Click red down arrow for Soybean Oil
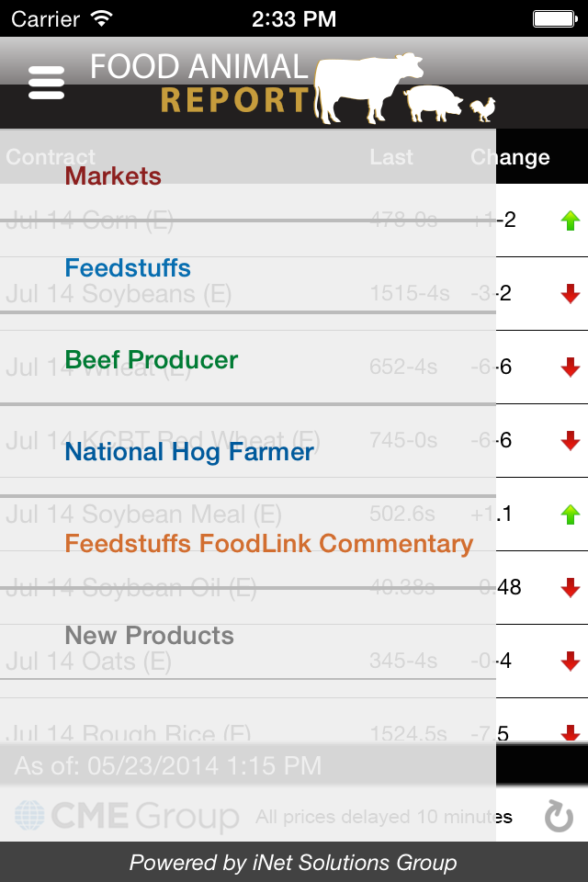 pos(571,588)
